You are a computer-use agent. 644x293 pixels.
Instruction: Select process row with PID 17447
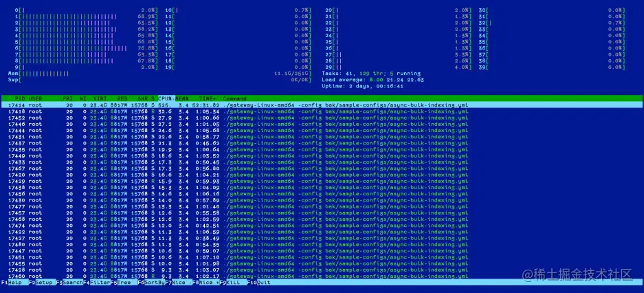(322, 250)
